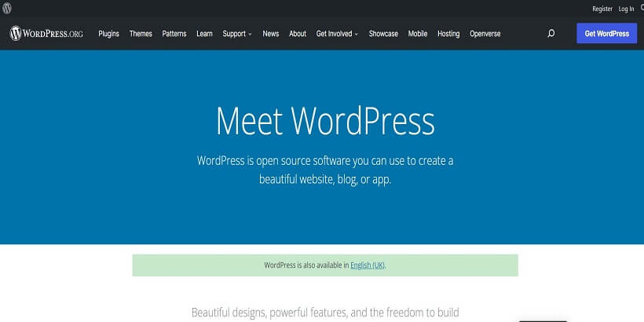Open the WordPress.org home logo
The width and height of the screenshot is (644, 322).
coord(46,34)
